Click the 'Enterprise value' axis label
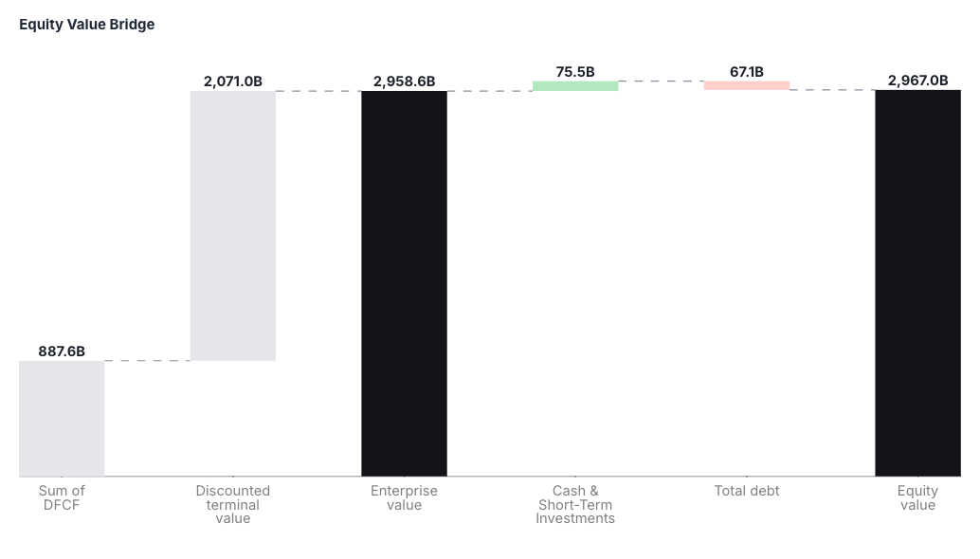Viewport: 980px width, 559px height. click(x=405, y=497)
